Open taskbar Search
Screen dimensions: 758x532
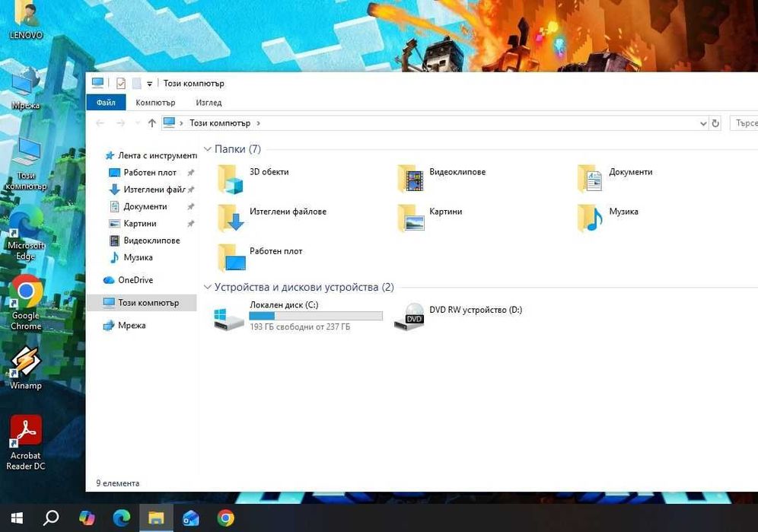[51, 518]
